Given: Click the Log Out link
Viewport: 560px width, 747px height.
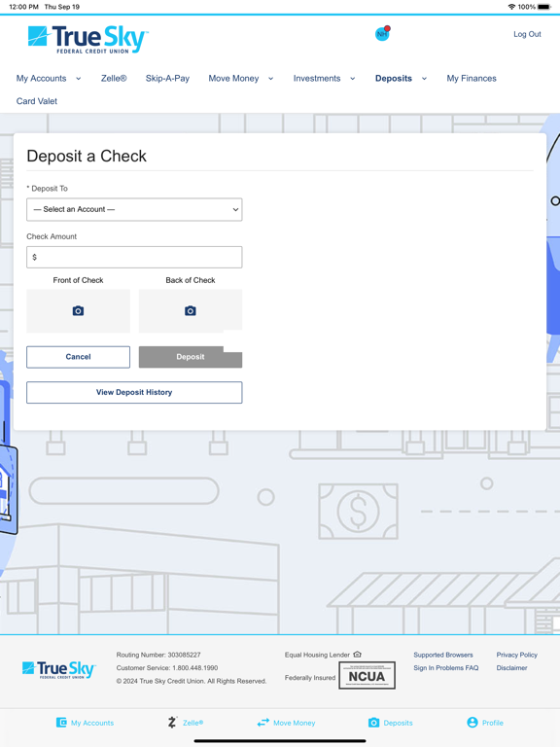Looking at the screenshot, I should point(527,34).
